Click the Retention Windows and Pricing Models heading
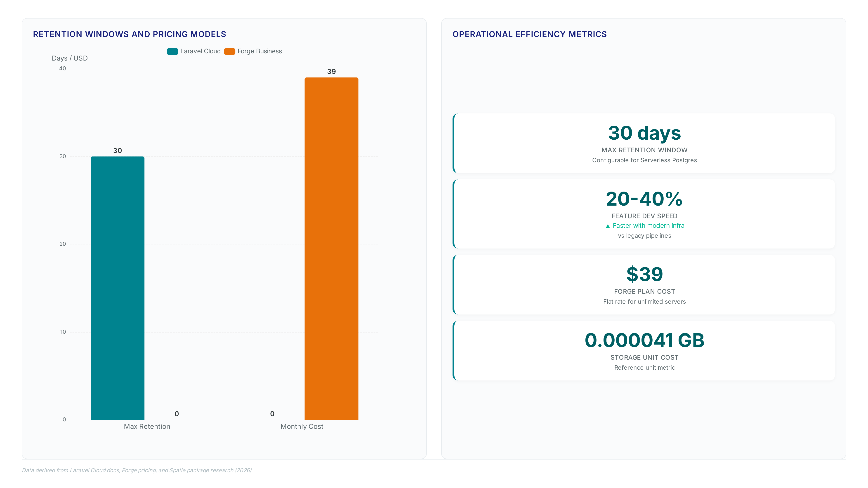868x488 pixels. pos(129,34)
